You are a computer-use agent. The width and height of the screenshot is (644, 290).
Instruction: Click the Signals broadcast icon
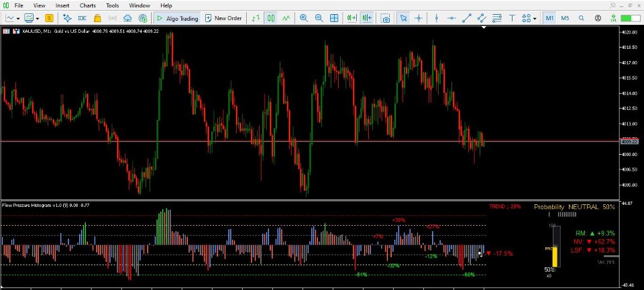click(x=113, y=19)
